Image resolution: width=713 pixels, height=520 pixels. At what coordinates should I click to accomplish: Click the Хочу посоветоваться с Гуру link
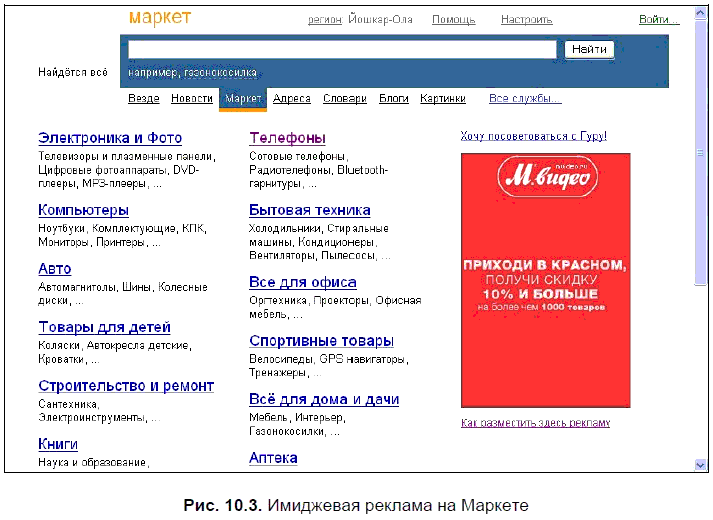pos(533,136)
